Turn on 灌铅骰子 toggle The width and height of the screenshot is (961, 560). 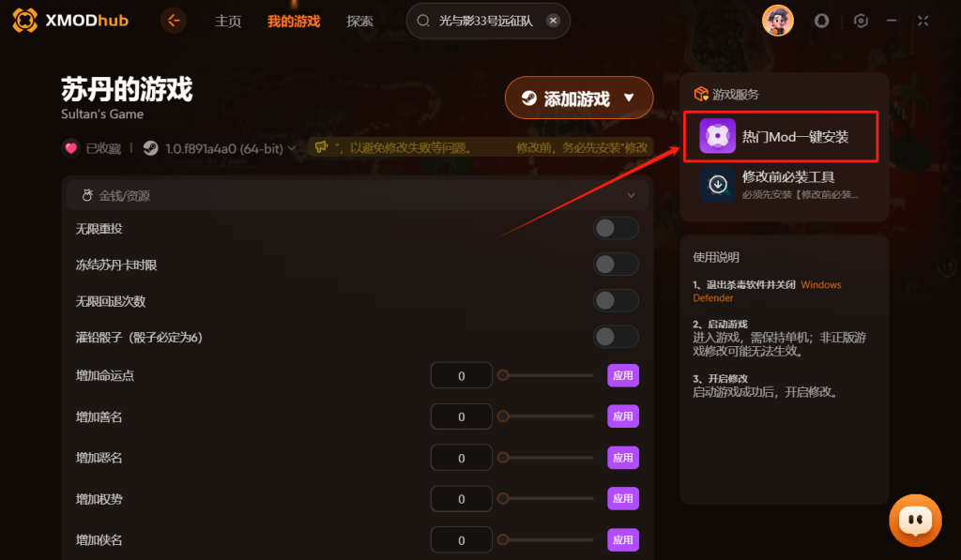point(616,337)
